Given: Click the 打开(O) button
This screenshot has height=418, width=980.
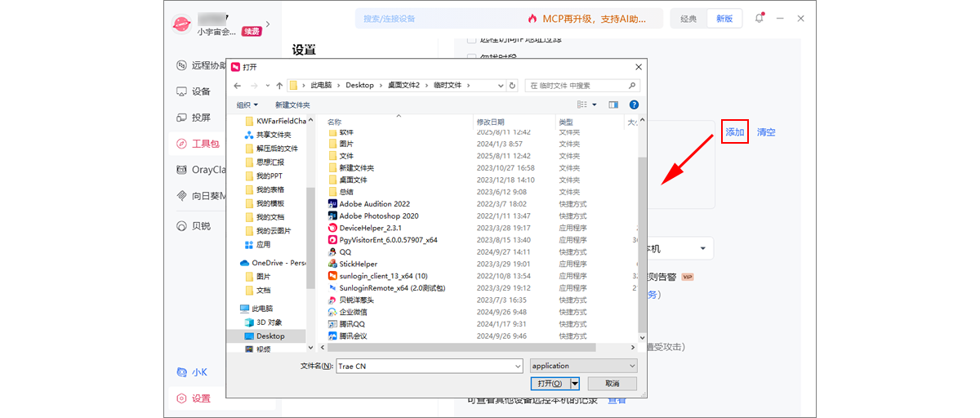Looking at the screenshot, I should tap(549, 383).
